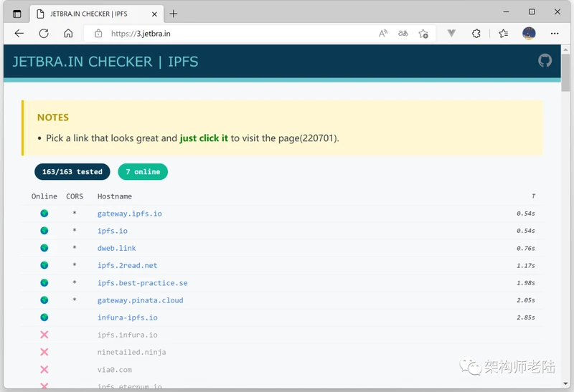
Task: Click the 1.17s response time value
Action: [526, 265]
